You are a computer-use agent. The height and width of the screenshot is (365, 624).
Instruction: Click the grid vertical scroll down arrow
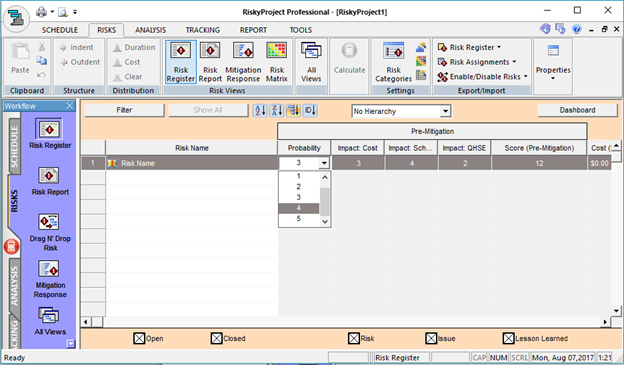(616, 310)
